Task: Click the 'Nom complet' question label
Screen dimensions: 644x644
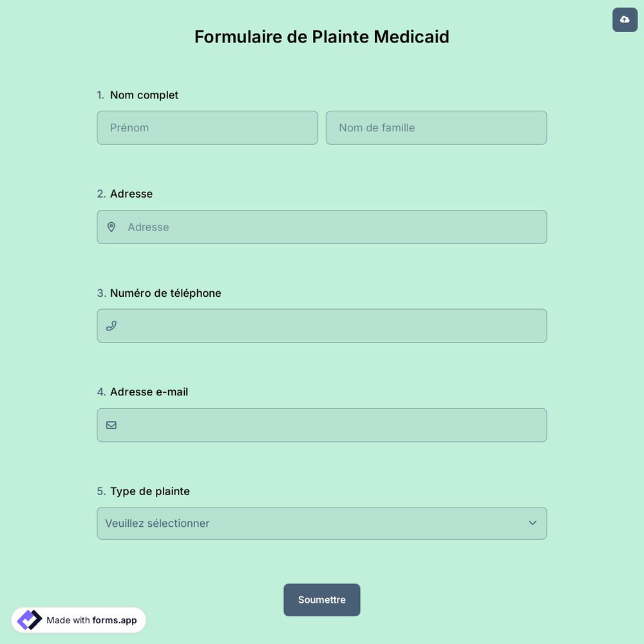Action: click(x=144, y=94)
